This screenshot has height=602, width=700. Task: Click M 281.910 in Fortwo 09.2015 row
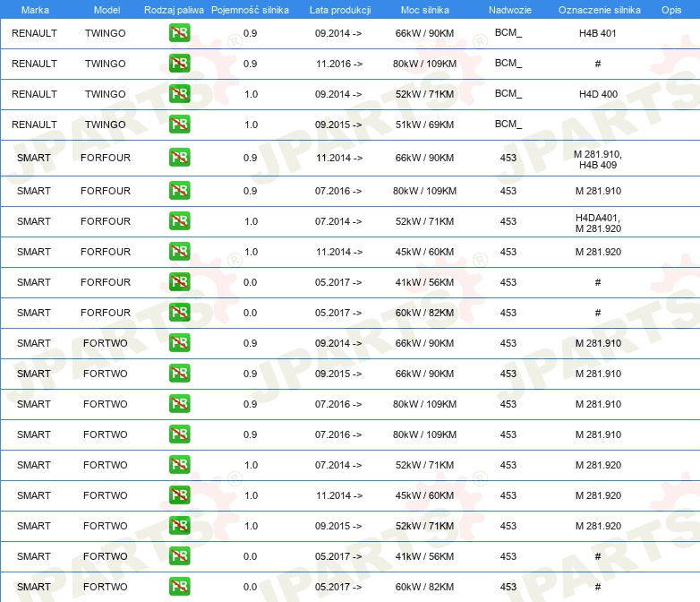click(598, 374)
